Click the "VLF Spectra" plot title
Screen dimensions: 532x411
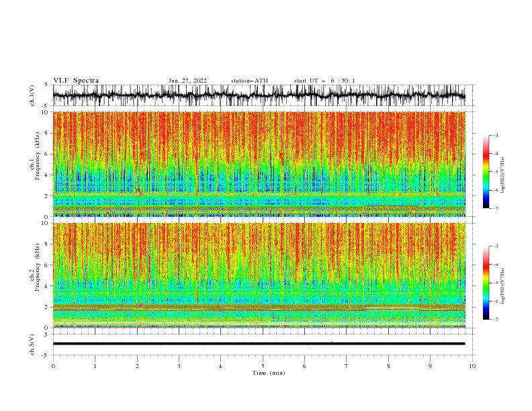[x=76, y=81]
